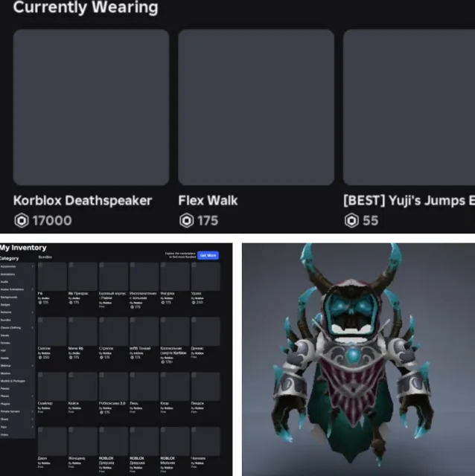Screen dimensions: 475x476
Task: Click the Скайлер item name
Action: click(45, 403)
